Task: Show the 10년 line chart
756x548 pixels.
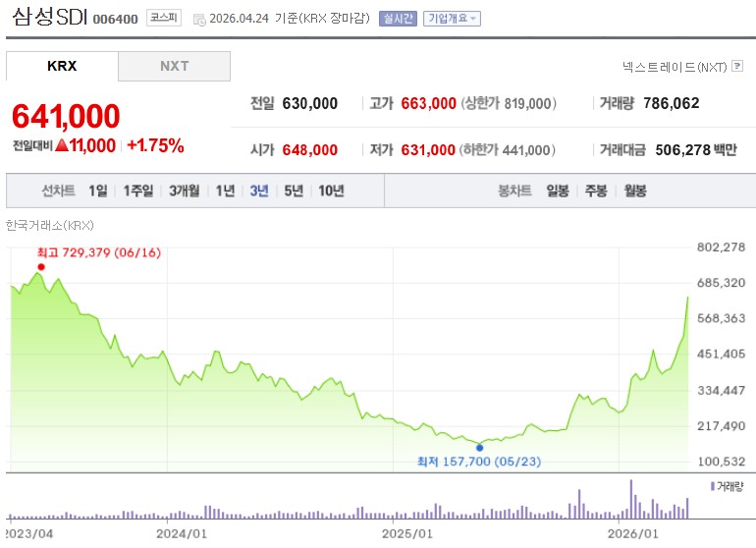Action: tap(331, 191)
